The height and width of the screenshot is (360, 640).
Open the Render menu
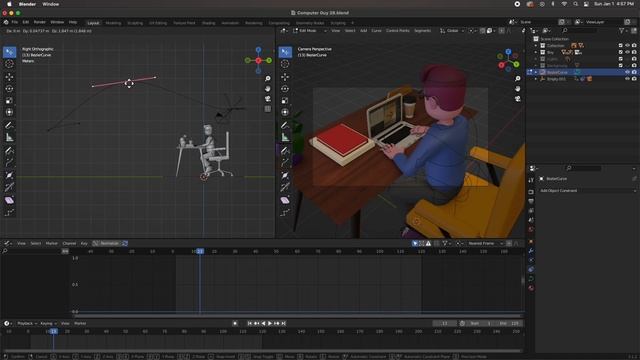tap(40, 22)
